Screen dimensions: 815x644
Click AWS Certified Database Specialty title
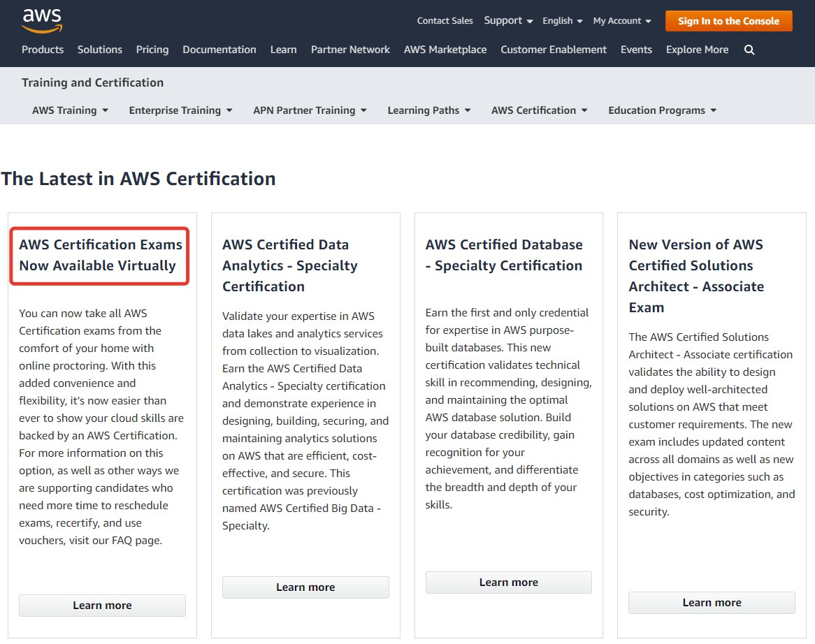504,255
